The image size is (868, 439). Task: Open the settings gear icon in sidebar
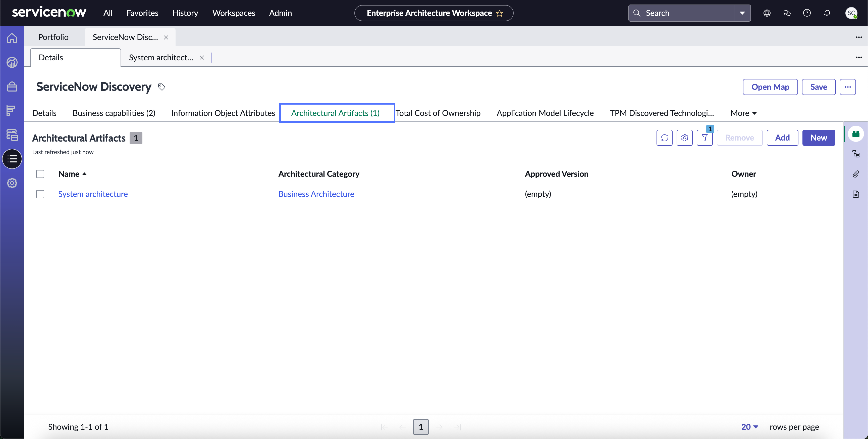click(12, 183)
